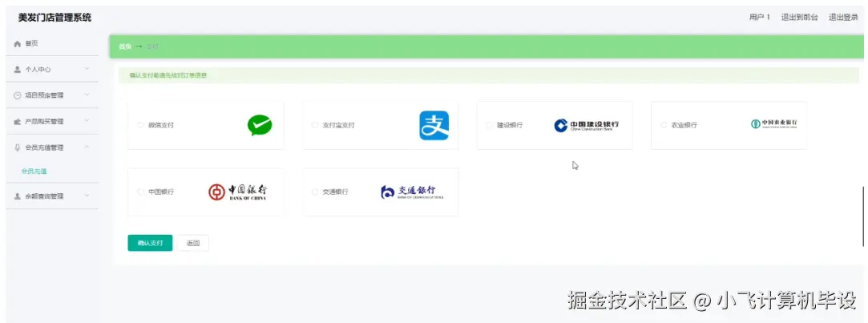Select the 农业银行 radio button
Image resolution: width=868 pixels, height=323 pixels.
(x=664, y=125)
